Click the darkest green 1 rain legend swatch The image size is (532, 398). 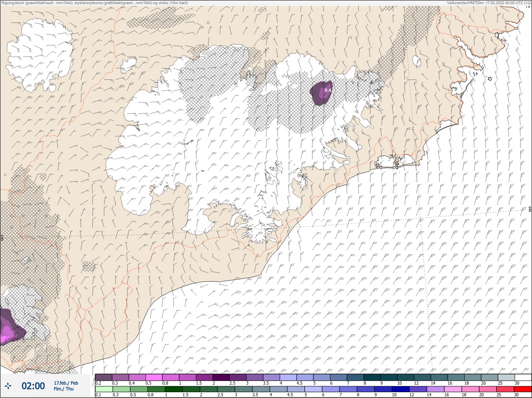click(174, 390)
